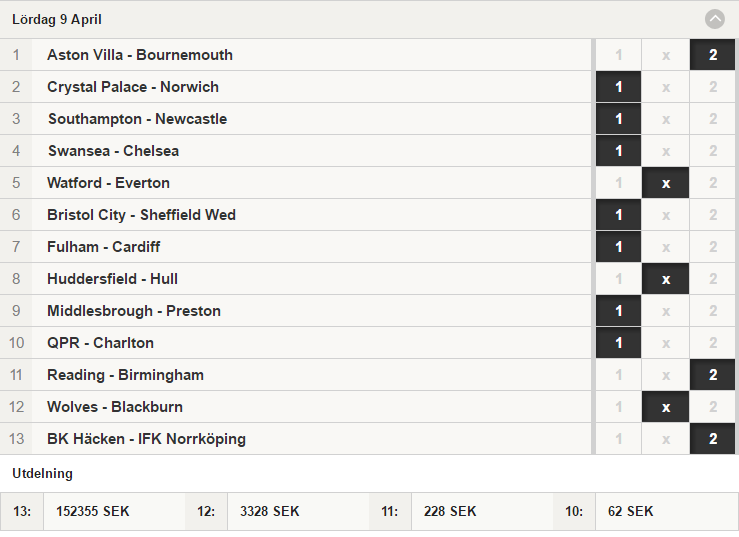Select 1 for Wolves - Blackburn
The image size is (739, 537).
click(618, 407)
